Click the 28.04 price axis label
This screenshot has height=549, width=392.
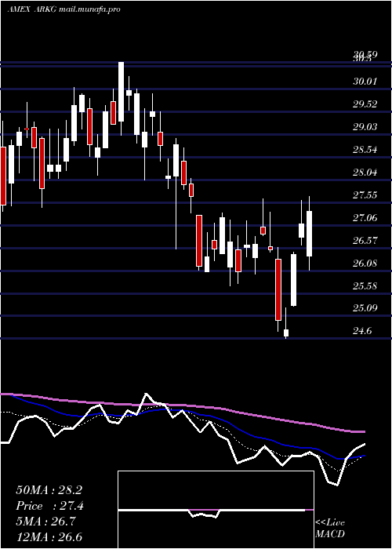tap(365, 173)
